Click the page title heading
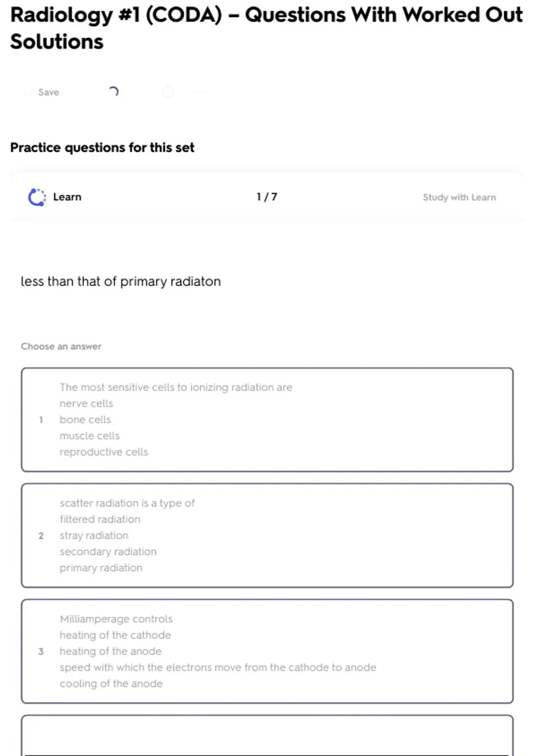Screen dimensions: 534x756 pos(266,28)
